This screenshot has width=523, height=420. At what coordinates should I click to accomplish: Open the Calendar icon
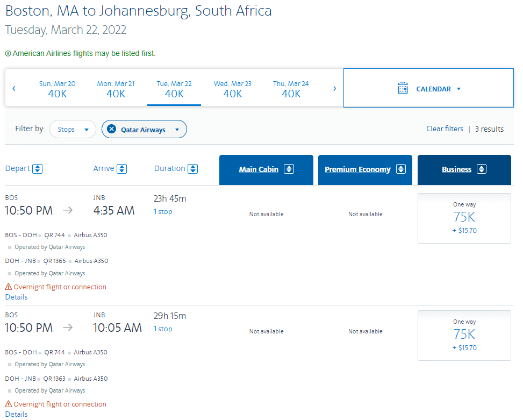[x=403, y=88]
